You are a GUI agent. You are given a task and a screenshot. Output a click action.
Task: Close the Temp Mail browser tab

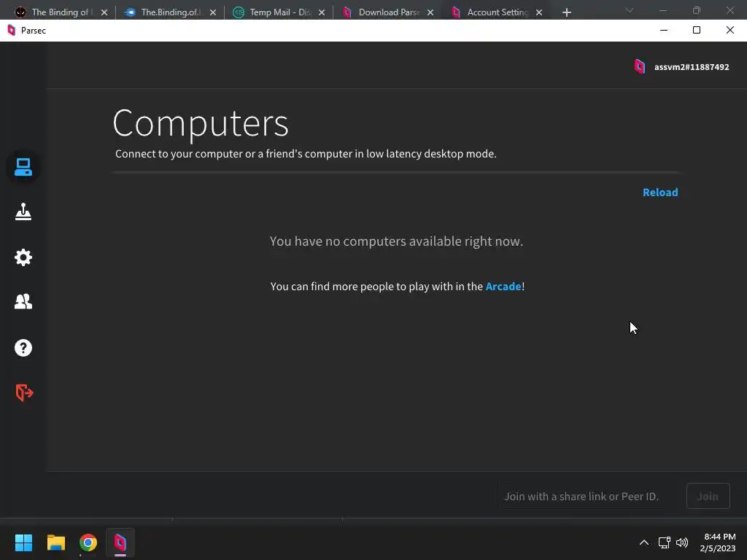[x=322, y=13]
